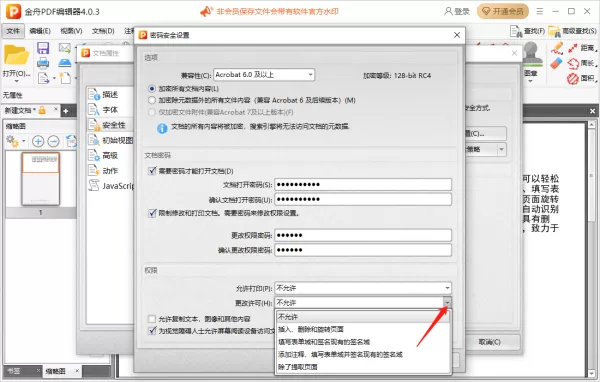This screenshot has height=382, width=600.
Task: Click the document open password field
Action: click(x=363, y=184)
